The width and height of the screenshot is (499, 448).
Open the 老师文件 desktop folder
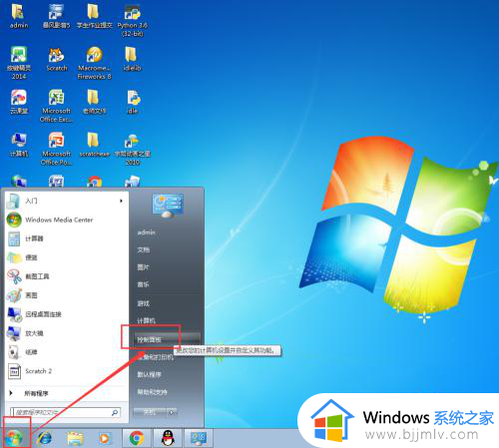coord(94,102)
